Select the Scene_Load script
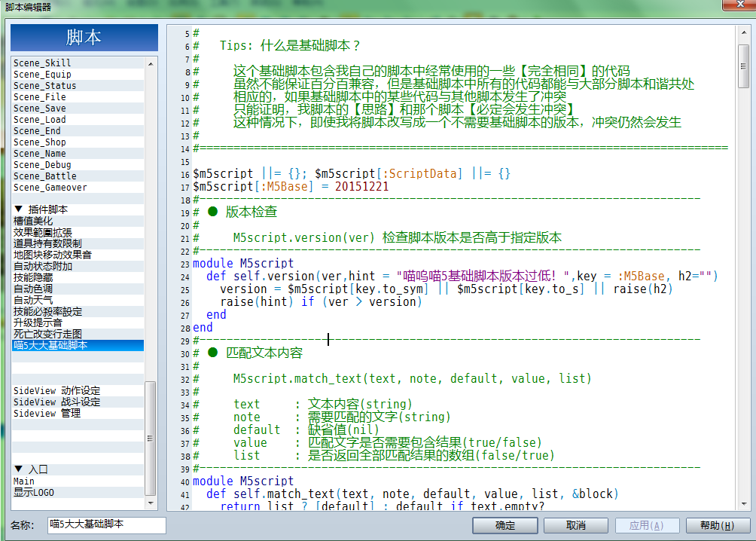 click(x=78, y=120)
